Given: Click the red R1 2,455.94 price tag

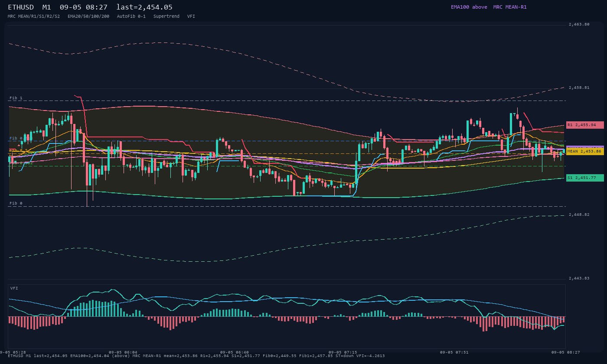Looking at the screenshot, I should [x=585, y=125].
